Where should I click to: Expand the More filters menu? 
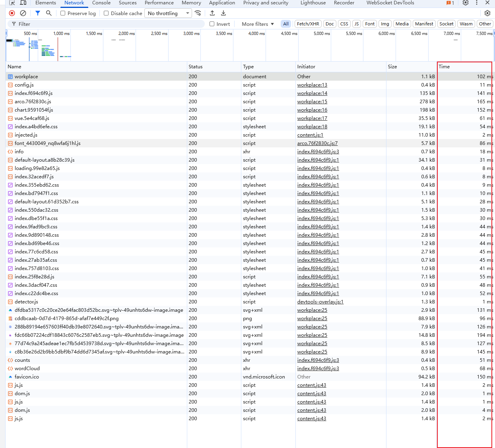pyautogui.click(x=258, y=24)
